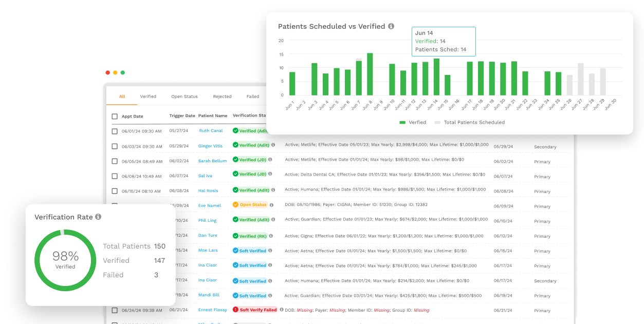Click info icon beside Patients Scheduled vs Verified
This screenshot has height=324, width=644.
[x=391, y=26]
